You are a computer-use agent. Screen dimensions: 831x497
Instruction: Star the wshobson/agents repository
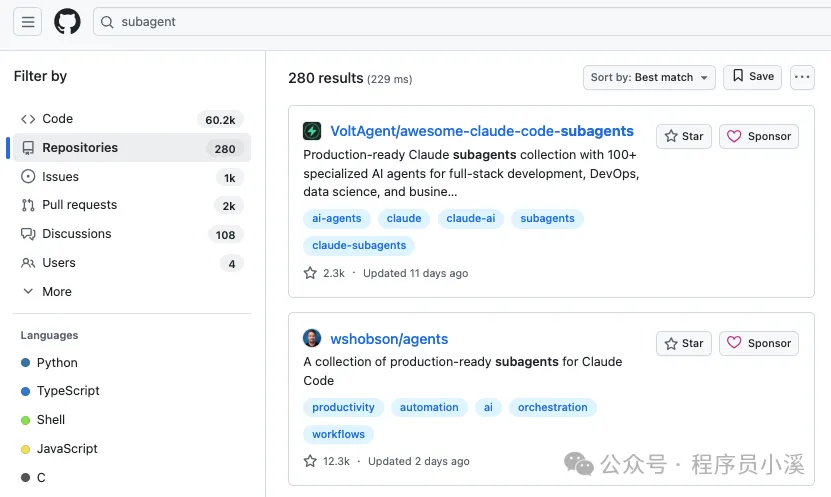[684, 343]
